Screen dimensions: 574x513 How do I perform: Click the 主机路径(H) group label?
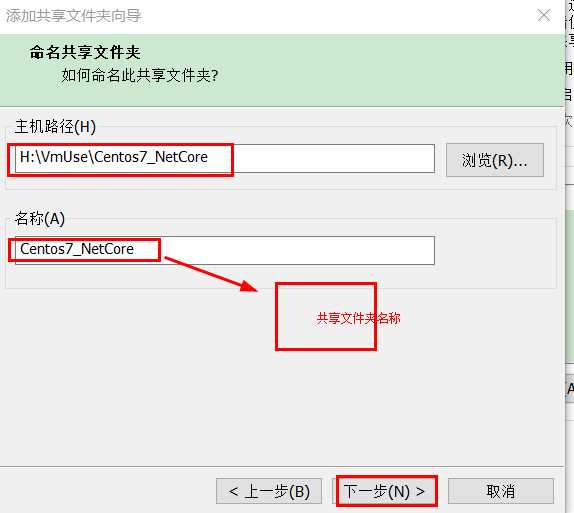click(x=55, y=127)
